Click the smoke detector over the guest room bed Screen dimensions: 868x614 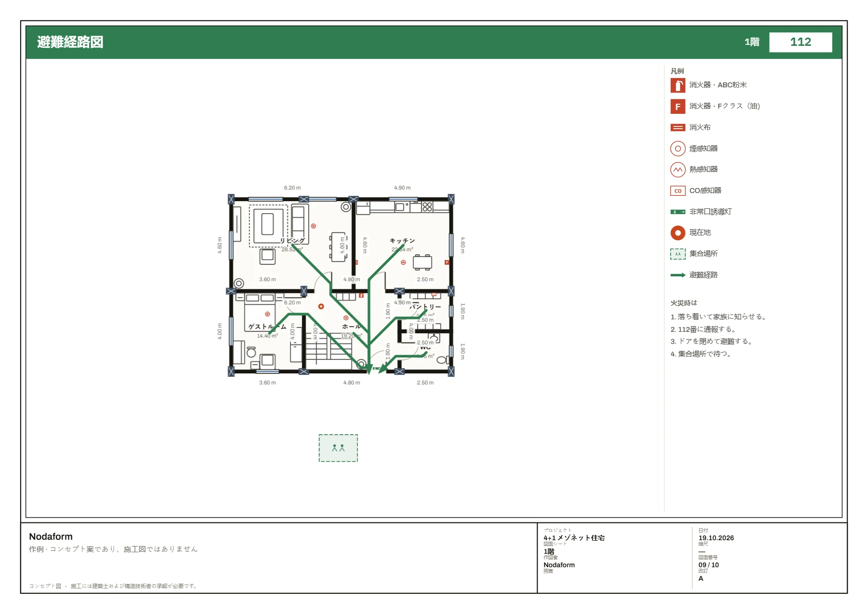pyautogui.click(x=267, y=314)
